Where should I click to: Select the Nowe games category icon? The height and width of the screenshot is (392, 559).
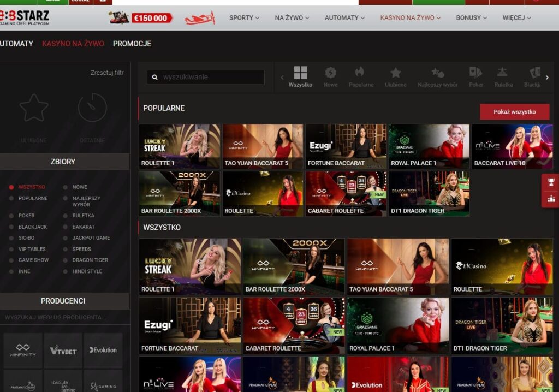(331, 74)
